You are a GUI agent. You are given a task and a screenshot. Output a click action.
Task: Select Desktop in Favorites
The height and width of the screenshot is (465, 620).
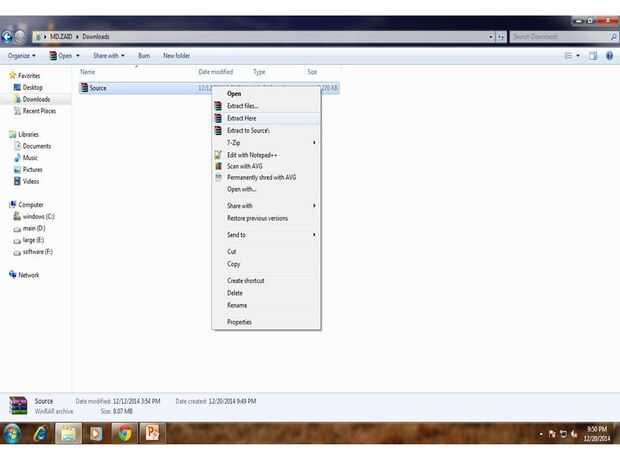click(x=32, y=87)
